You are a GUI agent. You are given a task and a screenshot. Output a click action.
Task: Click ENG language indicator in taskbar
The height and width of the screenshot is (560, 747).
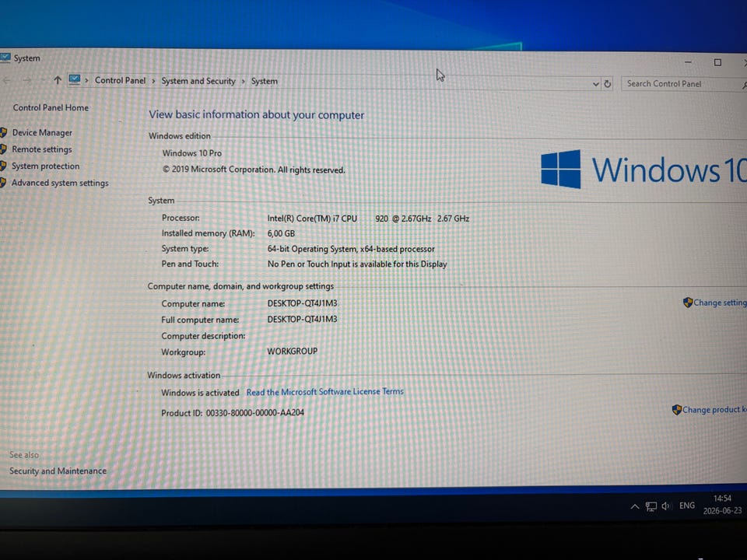coord(686,506)
